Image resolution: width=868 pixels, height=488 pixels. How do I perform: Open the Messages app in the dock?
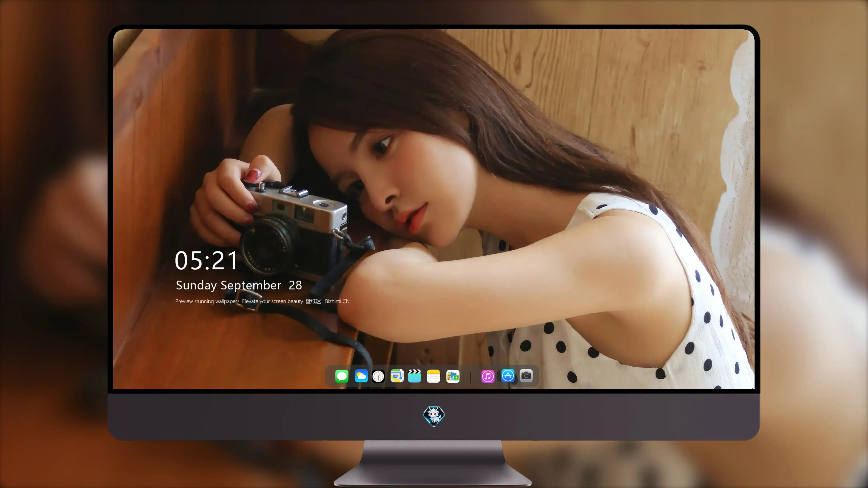[342, 376]
